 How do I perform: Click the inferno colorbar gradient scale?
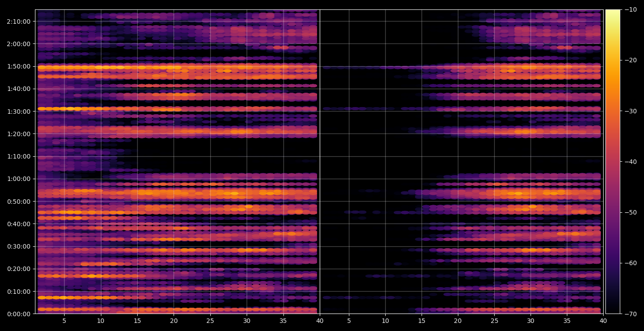(x=613, y=162)
